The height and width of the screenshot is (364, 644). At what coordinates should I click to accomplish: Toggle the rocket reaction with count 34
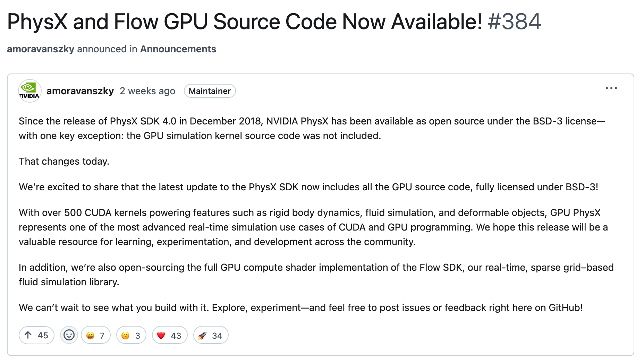click(211, 335)
